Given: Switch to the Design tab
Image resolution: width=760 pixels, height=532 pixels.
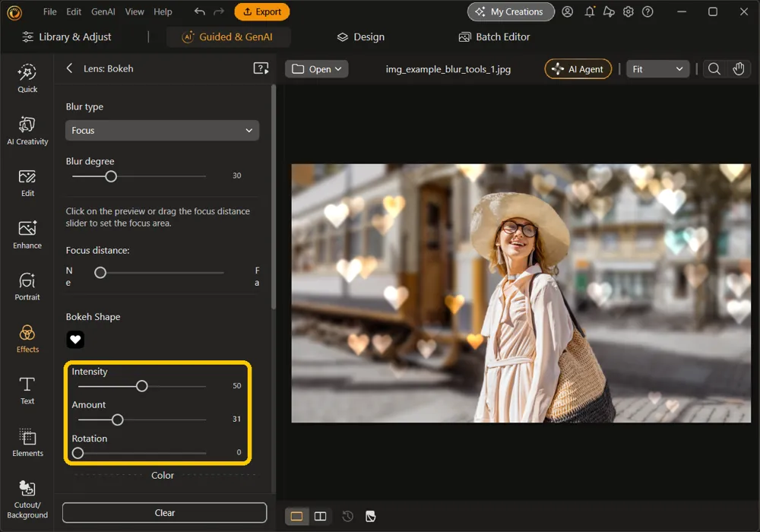Looking at the screenshot, I should [x=360, y=36].
